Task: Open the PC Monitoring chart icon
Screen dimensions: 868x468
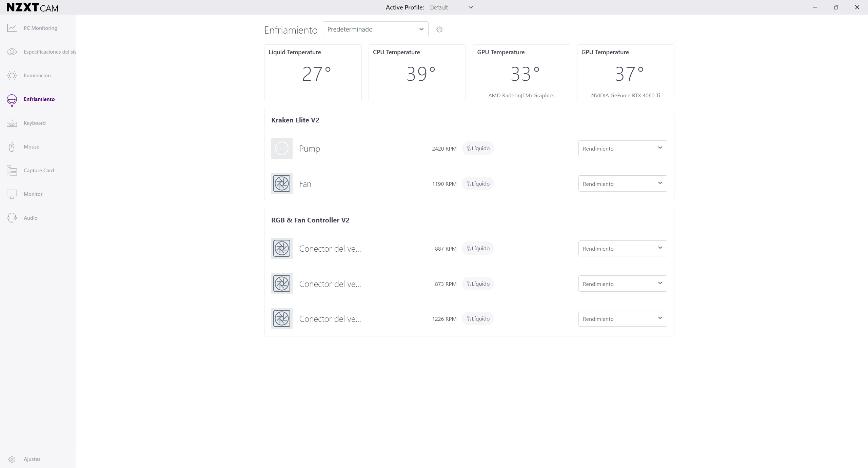Action: (x=12, y=28)
